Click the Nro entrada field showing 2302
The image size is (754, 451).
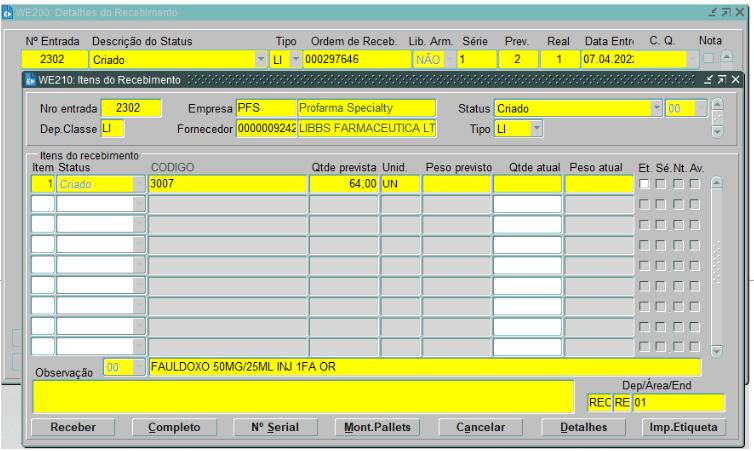click(131, 108)
